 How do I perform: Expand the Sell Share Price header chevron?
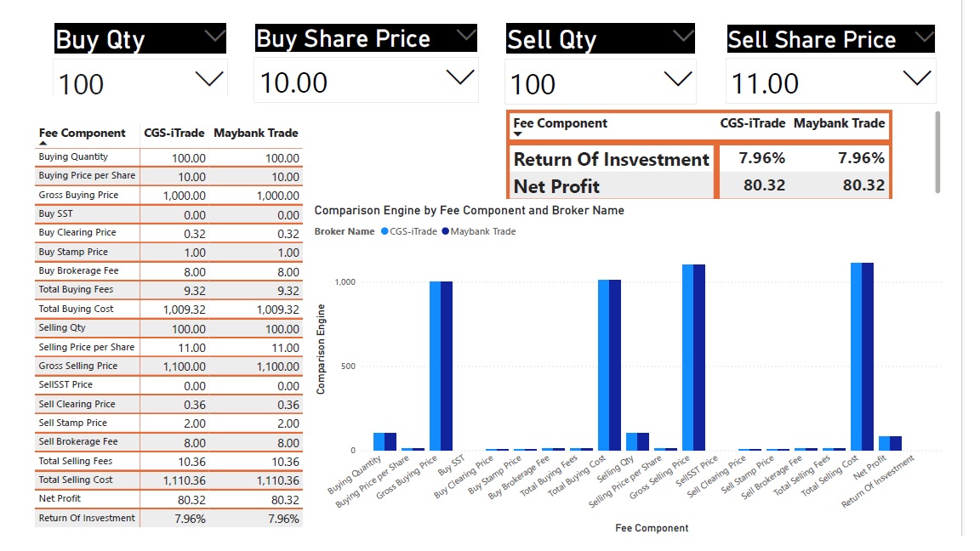923,37
